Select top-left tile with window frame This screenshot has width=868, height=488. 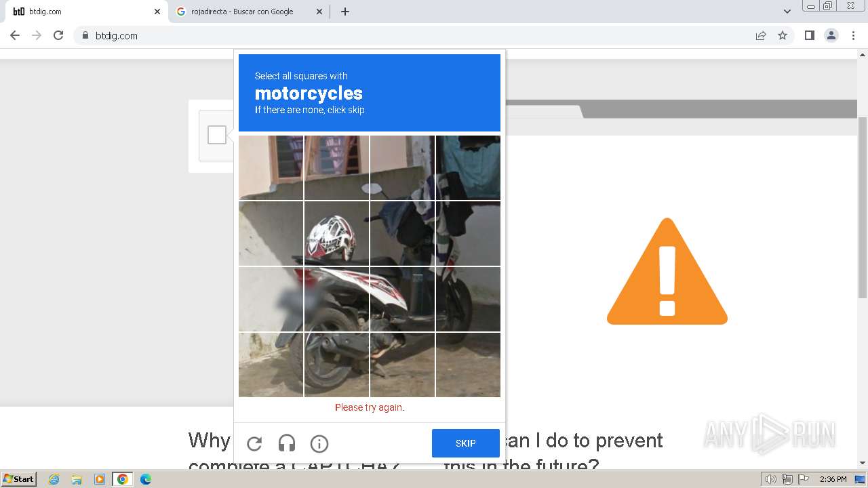pos(271,167)
